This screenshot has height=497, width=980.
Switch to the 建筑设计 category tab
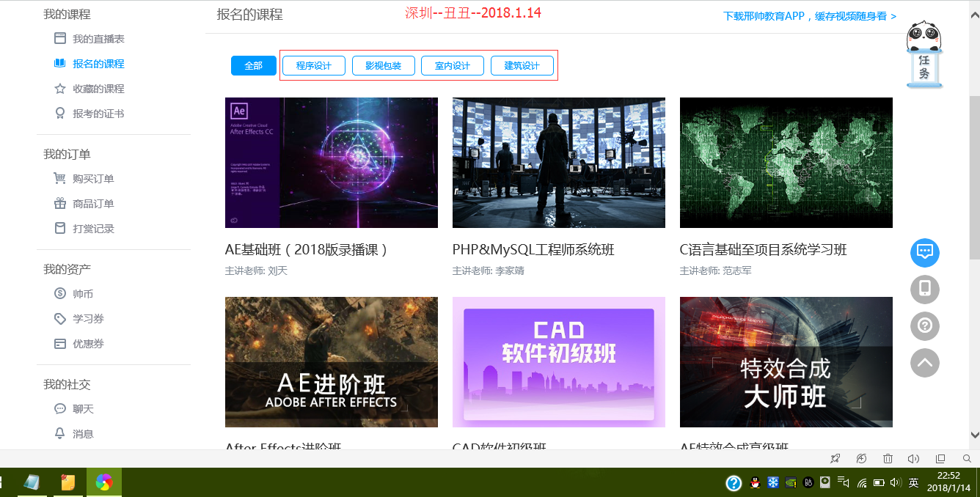tap(522, 66)
